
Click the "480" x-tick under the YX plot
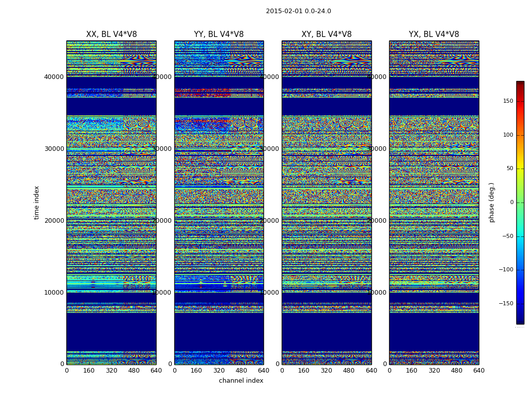pos(457,371)
